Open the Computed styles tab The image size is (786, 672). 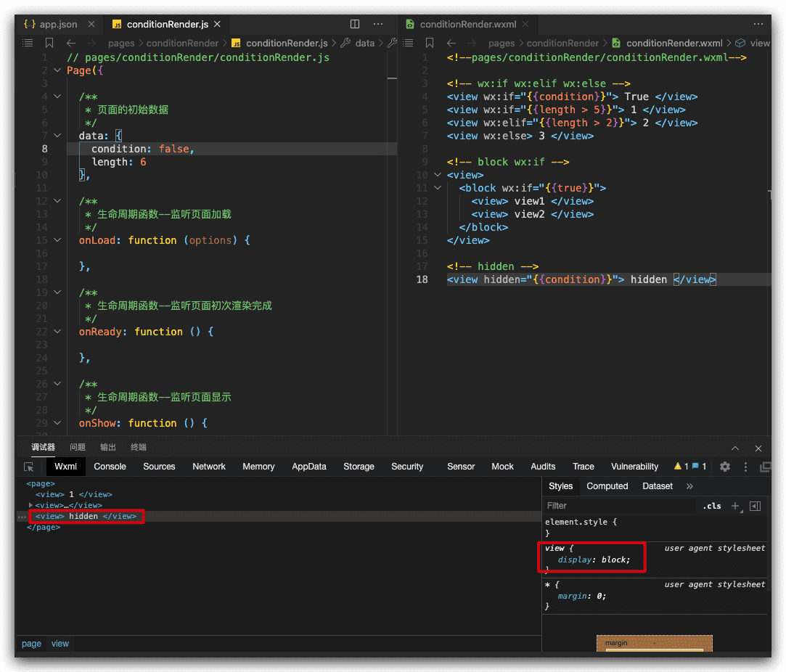click(607, 486)
